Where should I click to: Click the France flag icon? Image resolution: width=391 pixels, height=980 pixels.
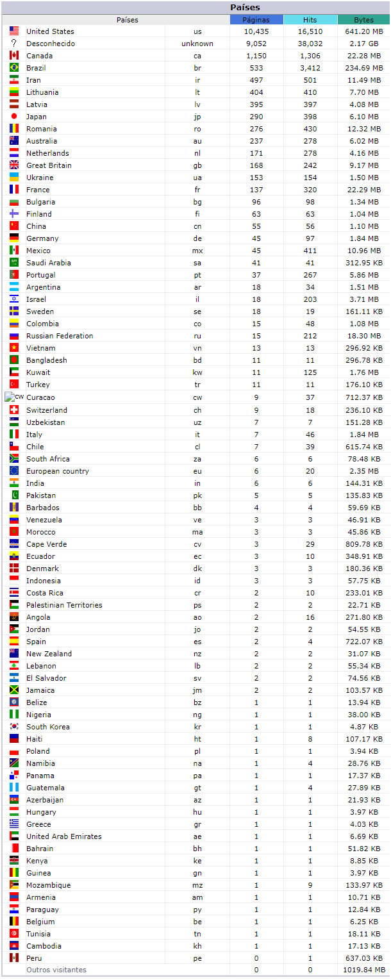[x=14, y=189]
